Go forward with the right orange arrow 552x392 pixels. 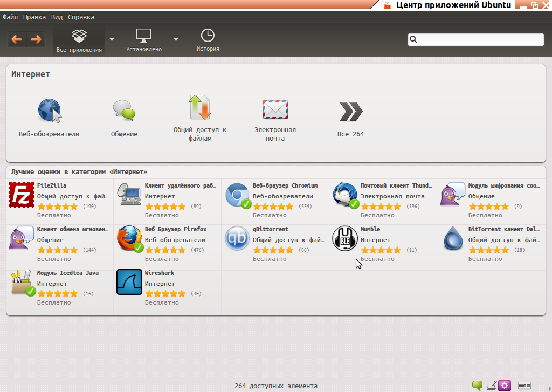tap(36, 39)
